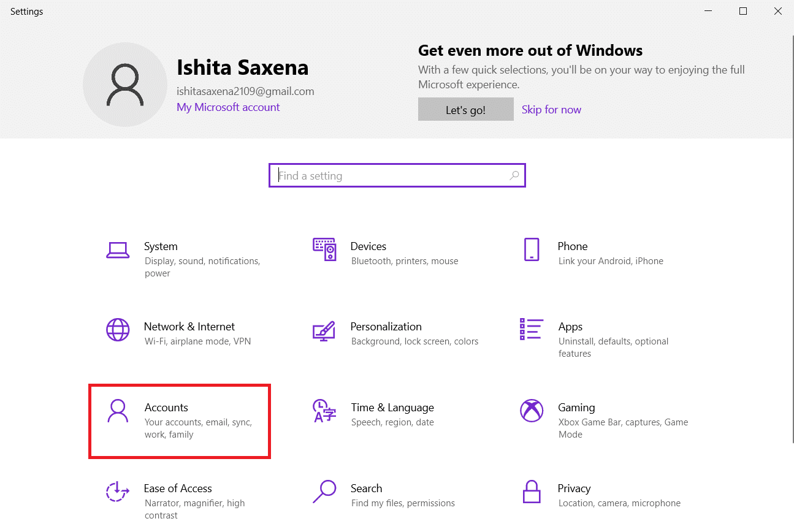Focus the Find a setting search box
794x532 pixels.
[392, 176]
